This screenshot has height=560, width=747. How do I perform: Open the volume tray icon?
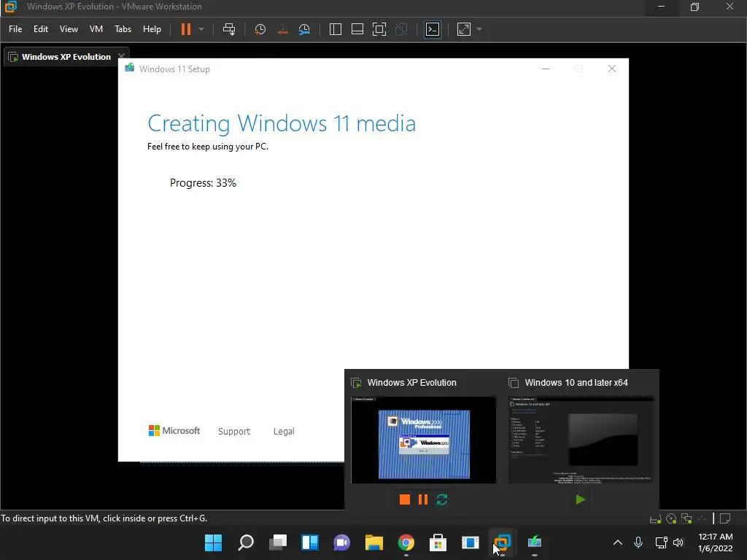coord(678,542)
